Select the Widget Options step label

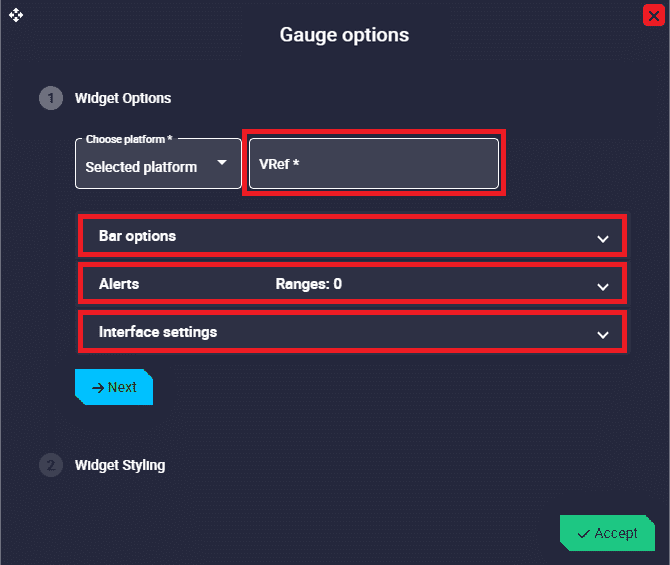[123, 98]
